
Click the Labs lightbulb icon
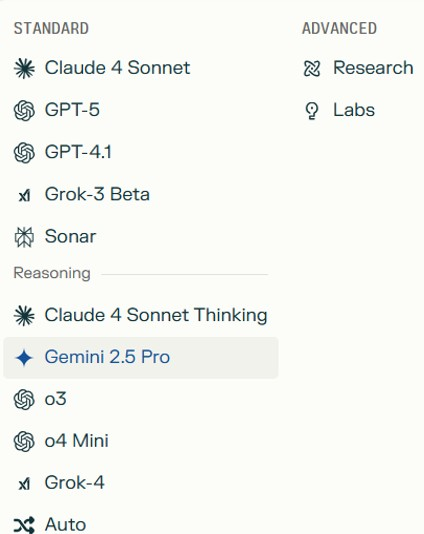pyautogui.click(x=312, y=111)
